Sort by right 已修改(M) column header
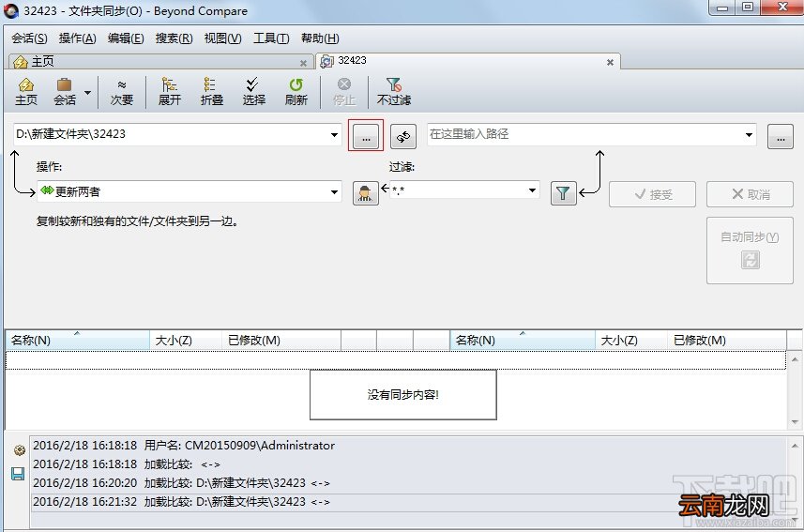 tap(727, 341)
